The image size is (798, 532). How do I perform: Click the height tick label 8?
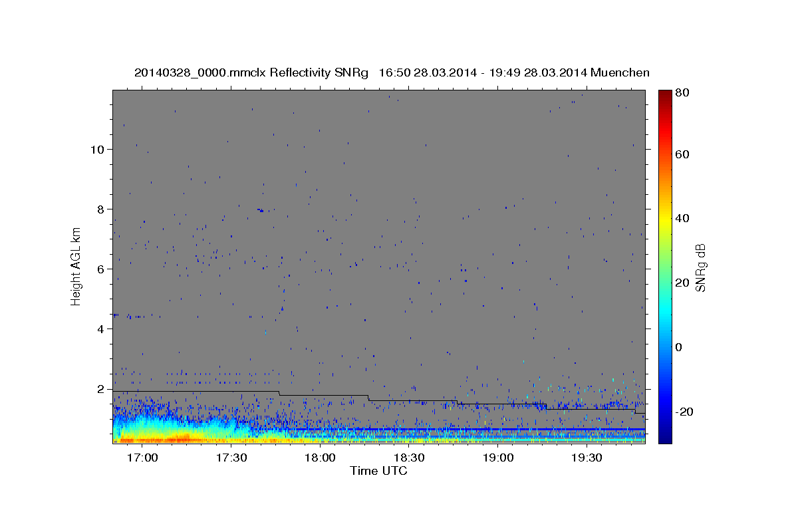point(102,209)
